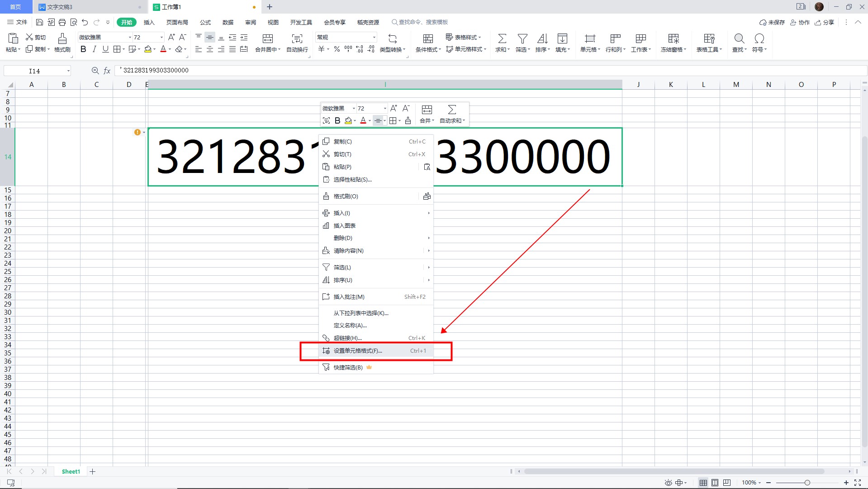
Task: Toggle Italic formatting in the ribbon
Action: click(x=94, y=49)
